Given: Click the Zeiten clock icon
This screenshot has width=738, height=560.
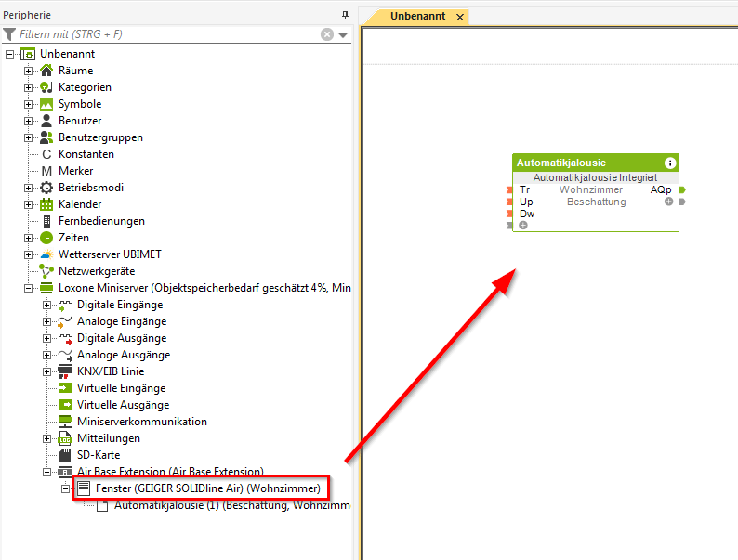Looking at the screenshot, I should 46,238.
